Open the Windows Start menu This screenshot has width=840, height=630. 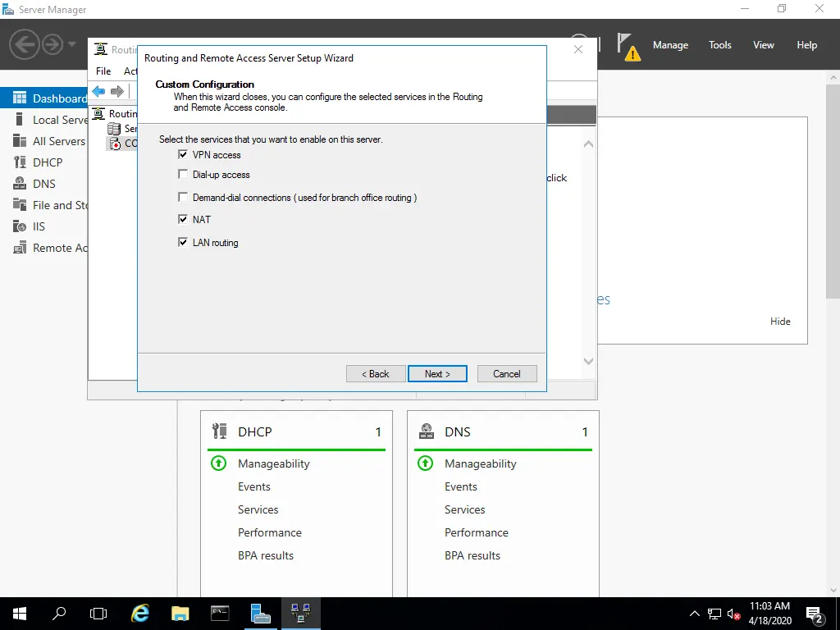click(x=20, y=614)
